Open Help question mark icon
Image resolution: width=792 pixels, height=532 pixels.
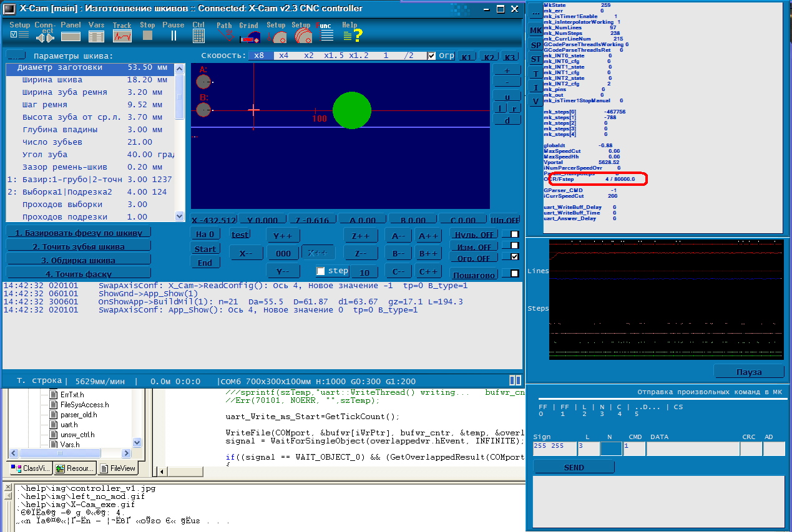click(x=352, y=36)
